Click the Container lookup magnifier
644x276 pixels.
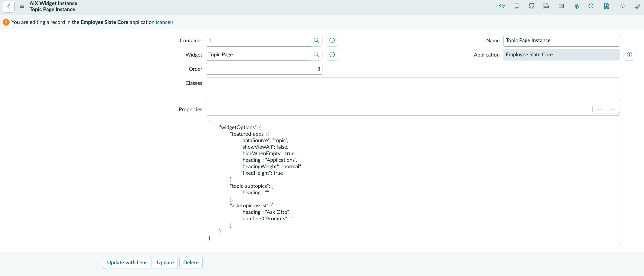[316, 40]
